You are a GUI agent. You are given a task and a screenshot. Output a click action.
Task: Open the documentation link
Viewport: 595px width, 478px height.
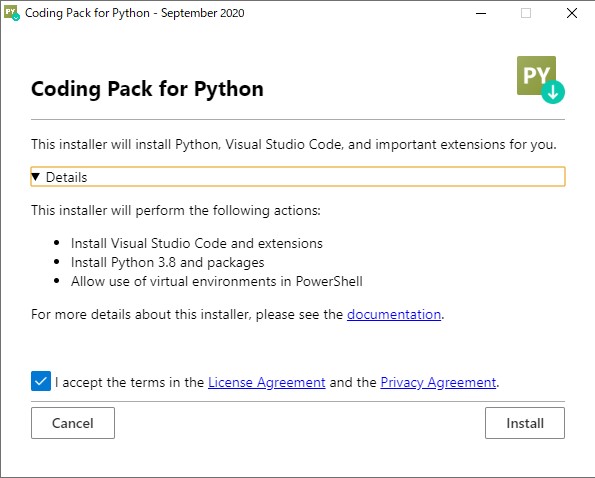pyautogui.click(x=394, y=314)
